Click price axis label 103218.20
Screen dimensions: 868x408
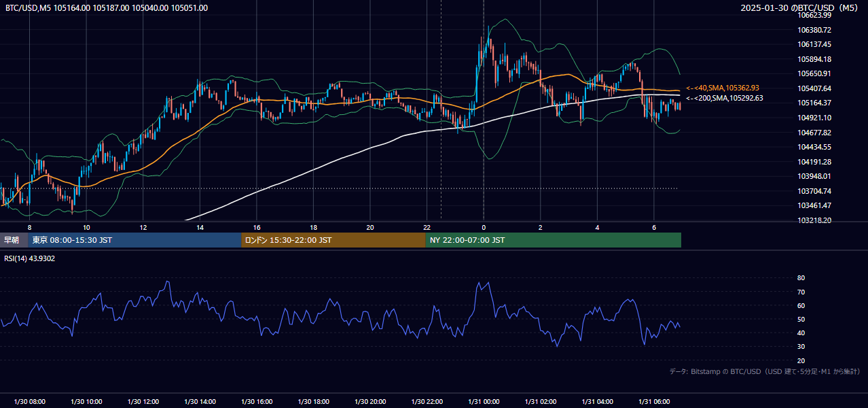pos(814,220)
